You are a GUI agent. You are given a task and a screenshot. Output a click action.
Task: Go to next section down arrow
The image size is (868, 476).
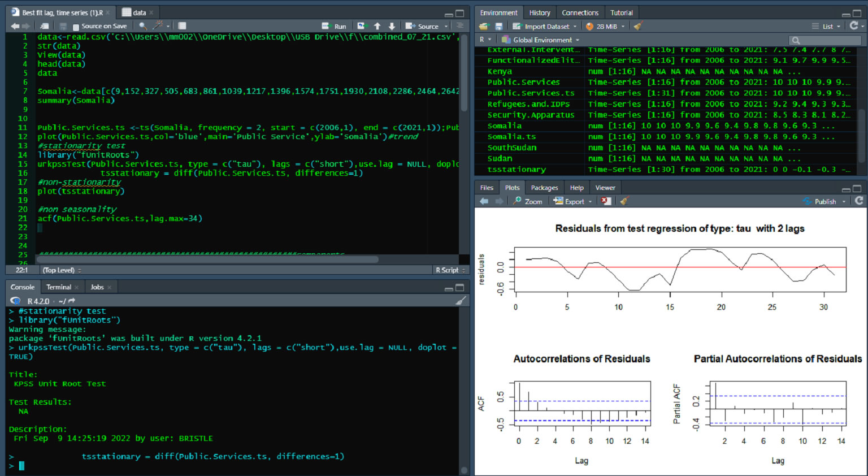click(392, 26)
